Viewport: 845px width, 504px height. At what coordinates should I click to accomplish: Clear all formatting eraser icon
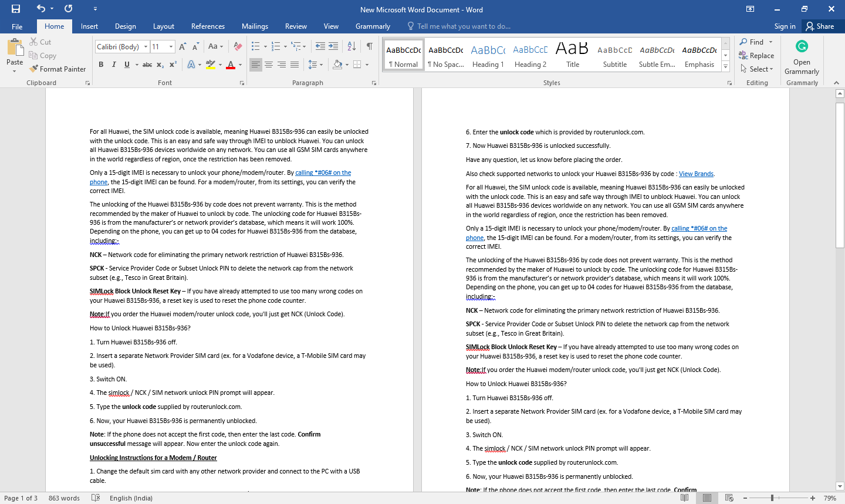(x=238, y=46)
